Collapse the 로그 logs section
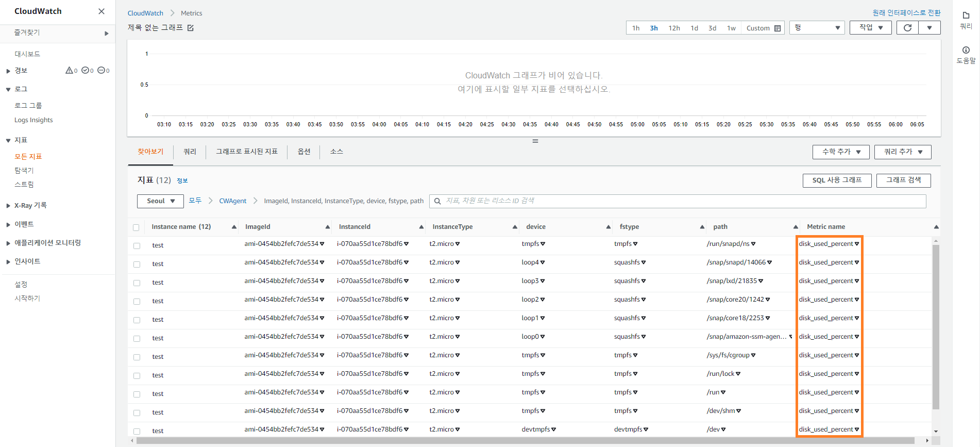 click(x=8, y=90)
